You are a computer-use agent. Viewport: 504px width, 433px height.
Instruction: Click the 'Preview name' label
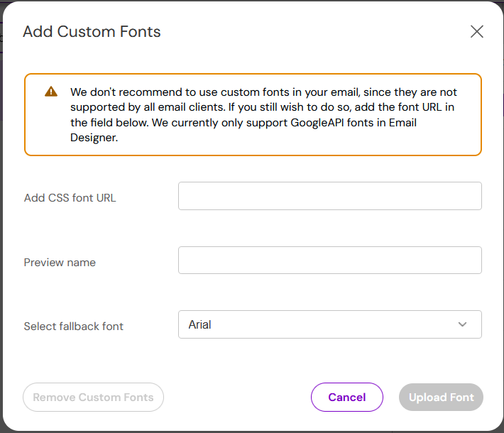point(60,263)
